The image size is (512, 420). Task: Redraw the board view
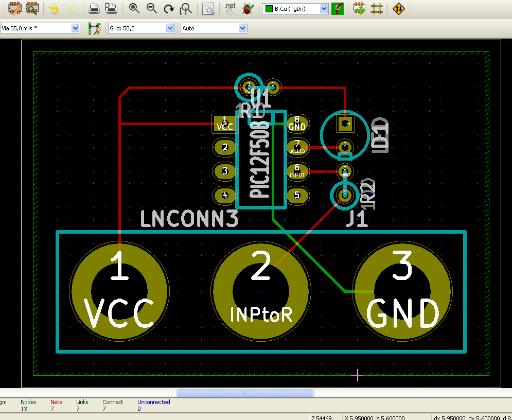169,9
